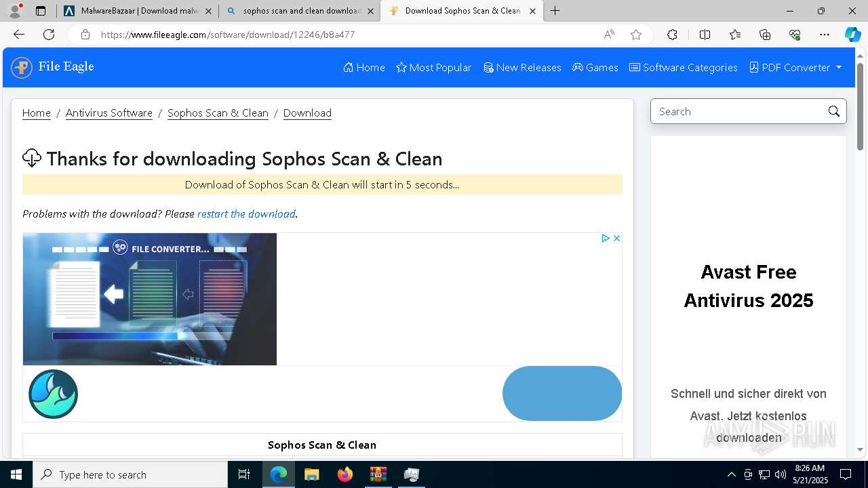Image resolution: width=868 pixels, height=488 pixels.
Task: Click the Avast Free Antivirus 2025 ad
Action: pos(749,298)
